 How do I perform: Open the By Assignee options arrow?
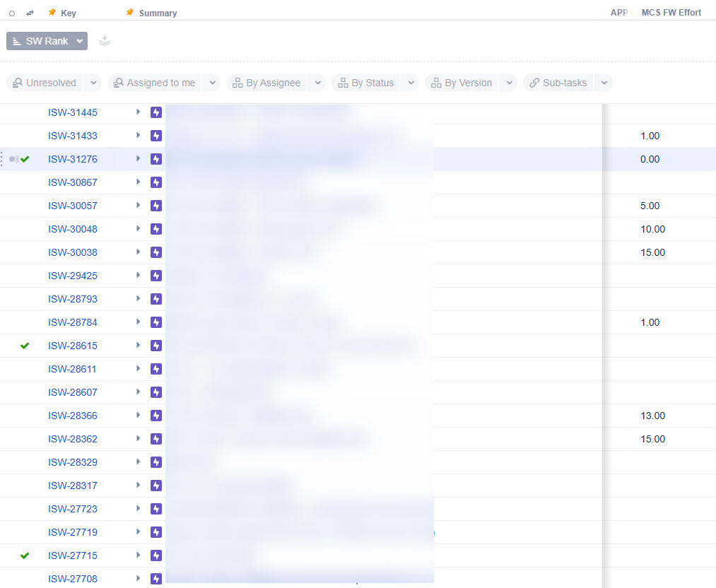coord(318,83)
